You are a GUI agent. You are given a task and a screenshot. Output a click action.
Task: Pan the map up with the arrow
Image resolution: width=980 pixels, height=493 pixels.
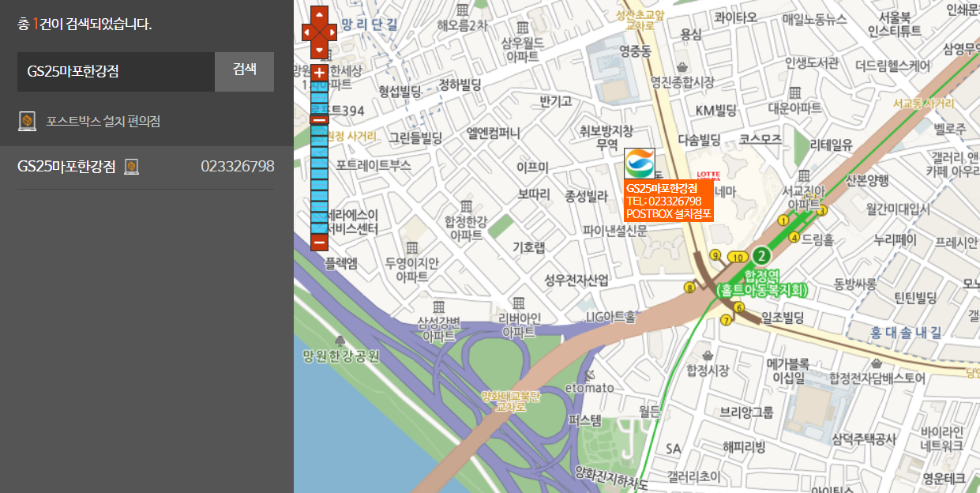319,13
